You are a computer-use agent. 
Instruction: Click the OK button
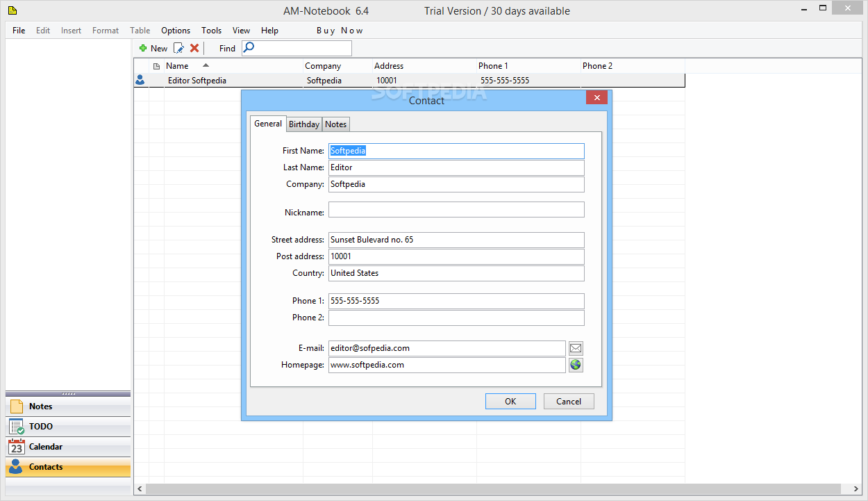(510, 401)
